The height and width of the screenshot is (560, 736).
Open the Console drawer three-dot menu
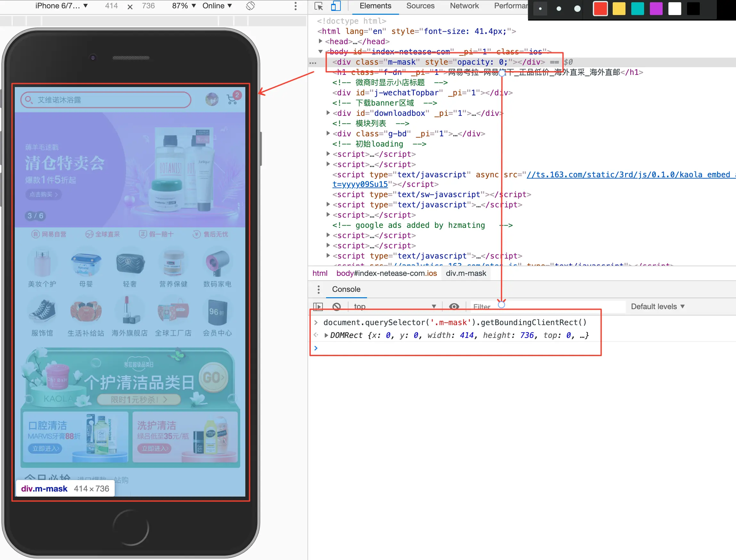coord(319,289)
